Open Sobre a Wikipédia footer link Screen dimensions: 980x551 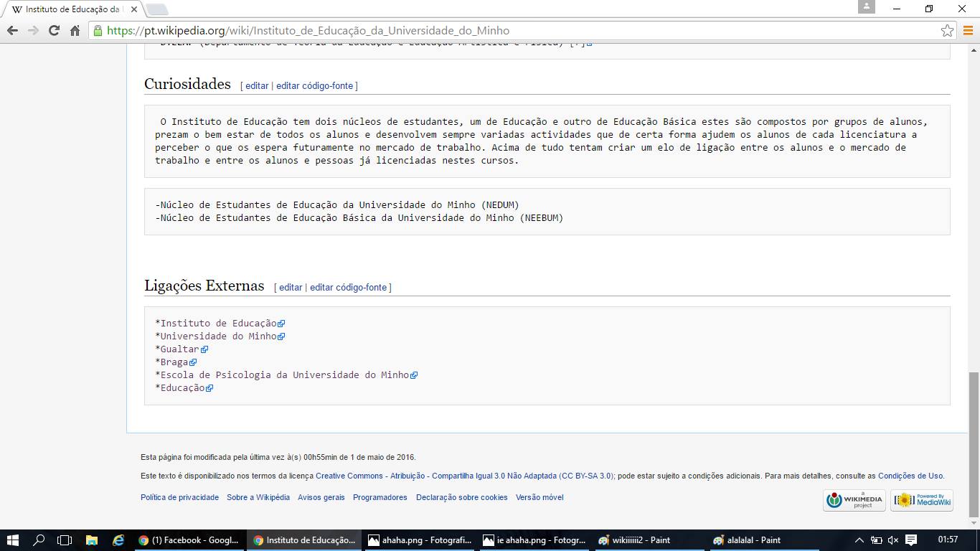pyautogui.click(x=258, y=497)
